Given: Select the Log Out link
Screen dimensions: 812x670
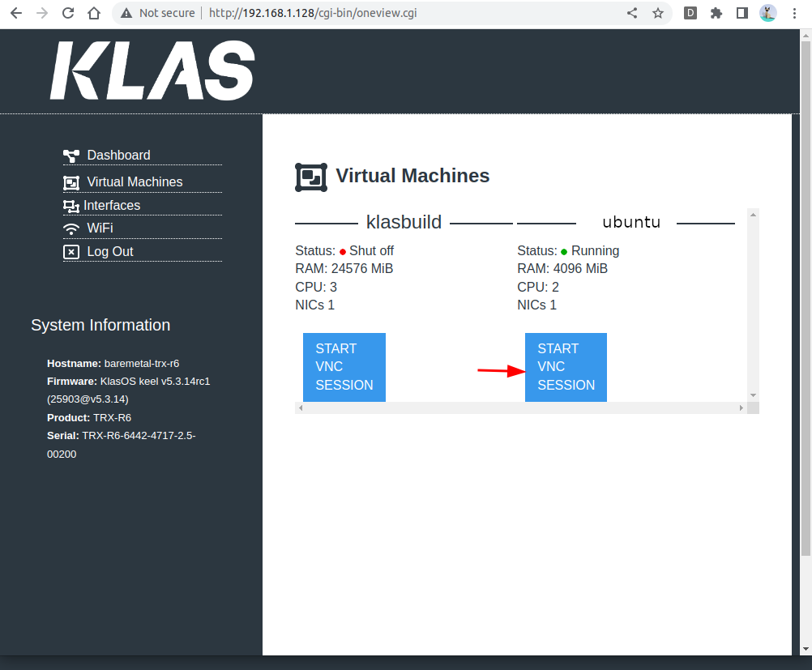Looking at the screenshot, I should [x=109, y=251].
